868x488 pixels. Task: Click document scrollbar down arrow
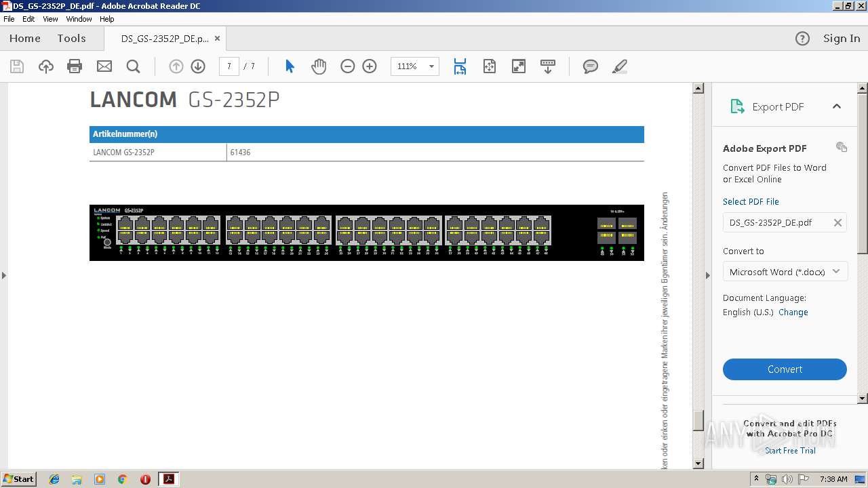(x=698, y=464)
